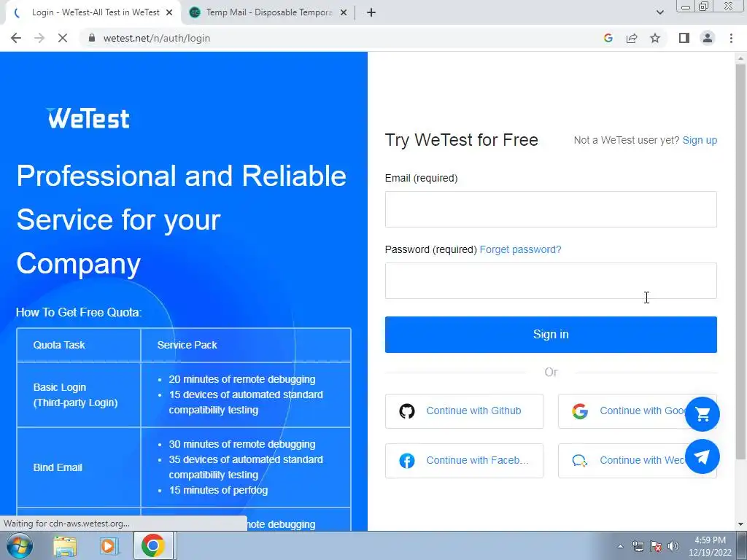Continue with Github button
Screen dimensions: 747x560
coord(464,411)
